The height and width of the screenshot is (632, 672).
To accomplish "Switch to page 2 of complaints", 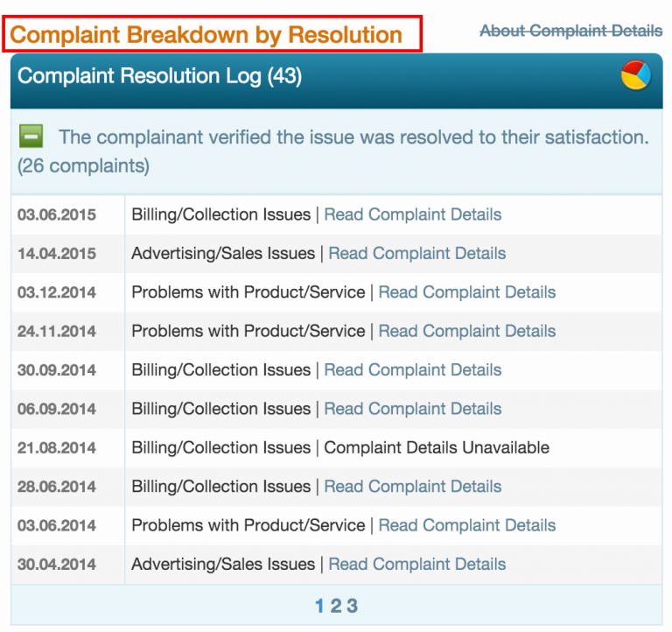I will click(335, 606).
